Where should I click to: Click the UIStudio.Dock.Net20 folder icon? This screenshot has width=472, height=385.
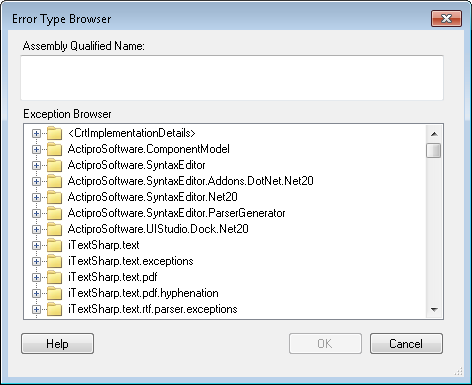[x=54, y=229]
